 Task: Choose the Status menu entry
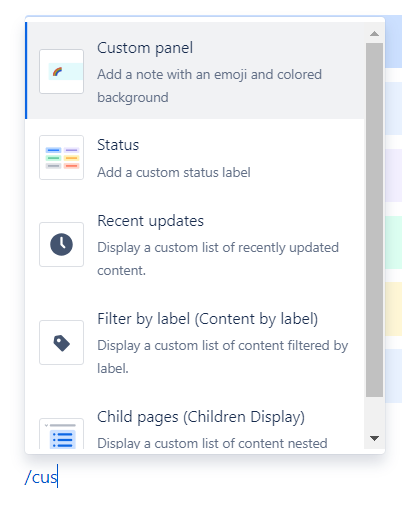pyautogui.click(x=195, y=157)
